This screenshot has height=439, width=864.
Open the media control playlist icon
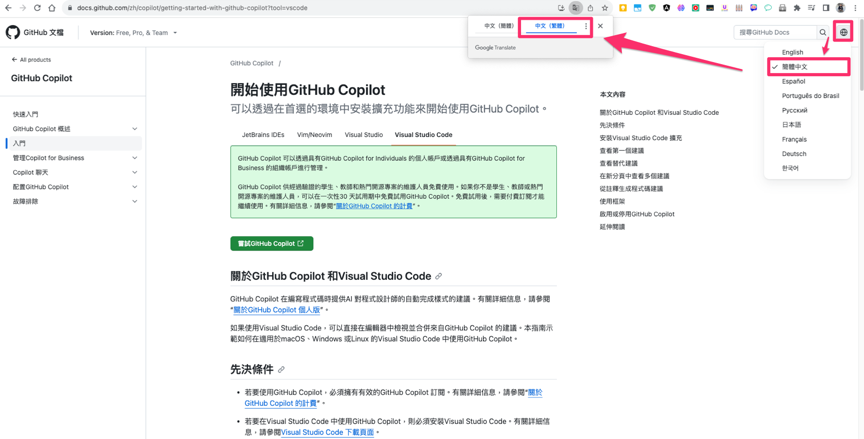pyautogui.click(x=812, y=8)
